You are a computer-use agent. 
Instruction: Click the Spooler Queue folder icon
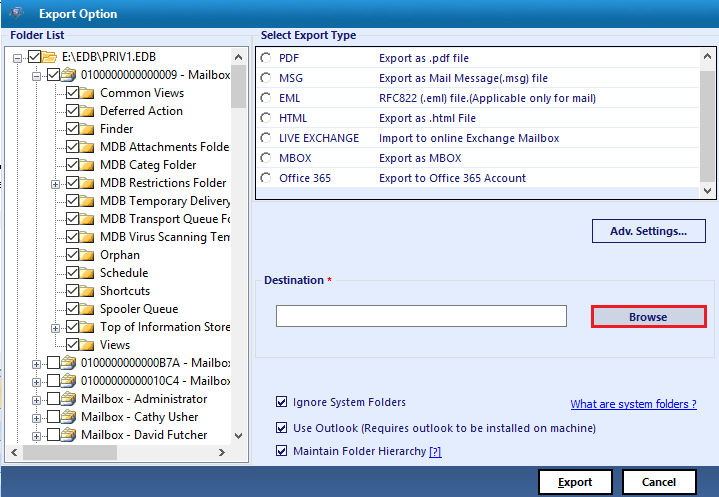[x=87, y=309]
